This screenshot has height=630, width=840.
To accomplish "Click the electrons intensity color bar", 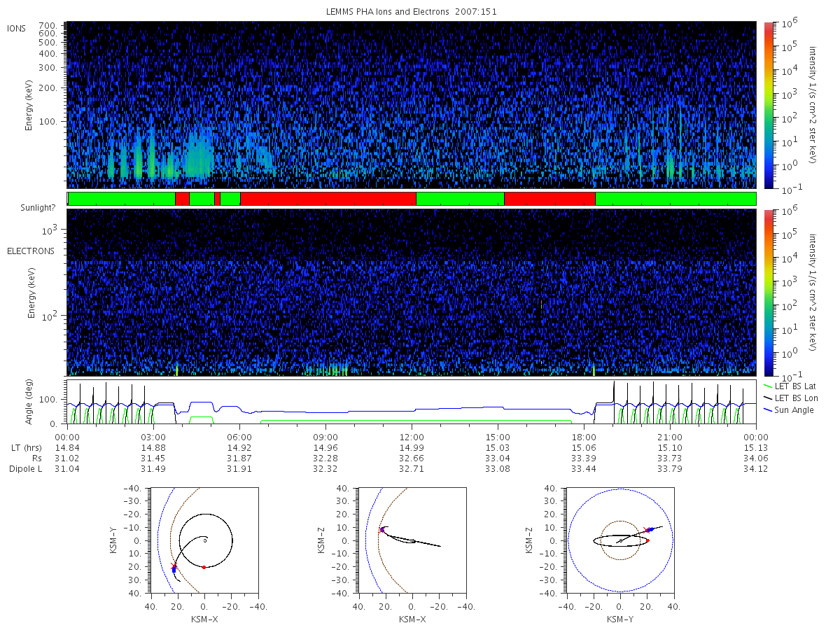I will [768, 292].
